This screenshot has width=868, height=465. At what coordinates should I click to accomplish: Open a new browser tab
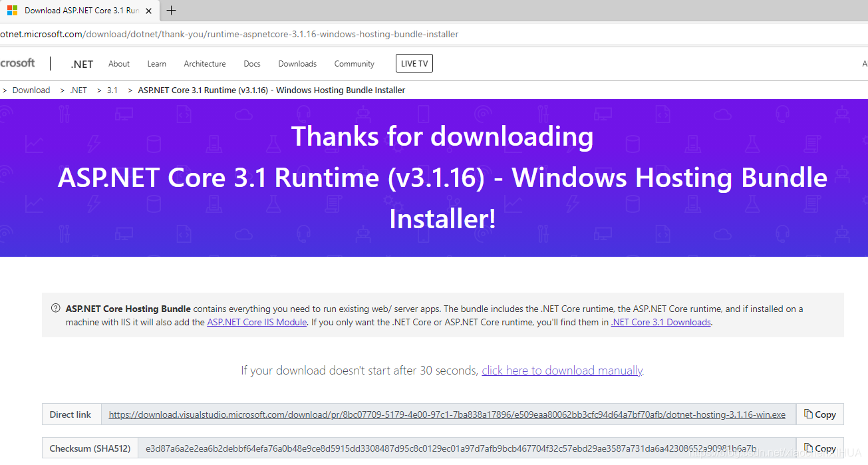[172, 11]
